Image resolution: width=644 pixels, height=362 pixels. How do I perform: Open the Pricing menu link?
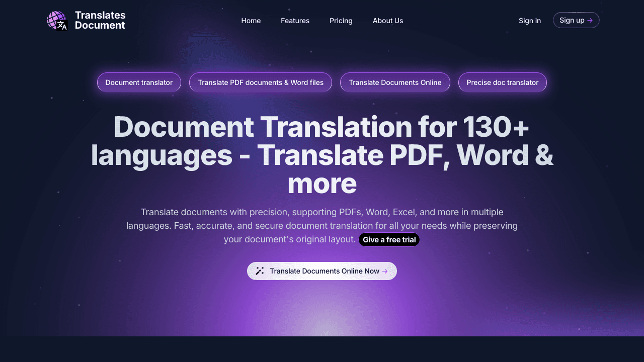point(341,21)
